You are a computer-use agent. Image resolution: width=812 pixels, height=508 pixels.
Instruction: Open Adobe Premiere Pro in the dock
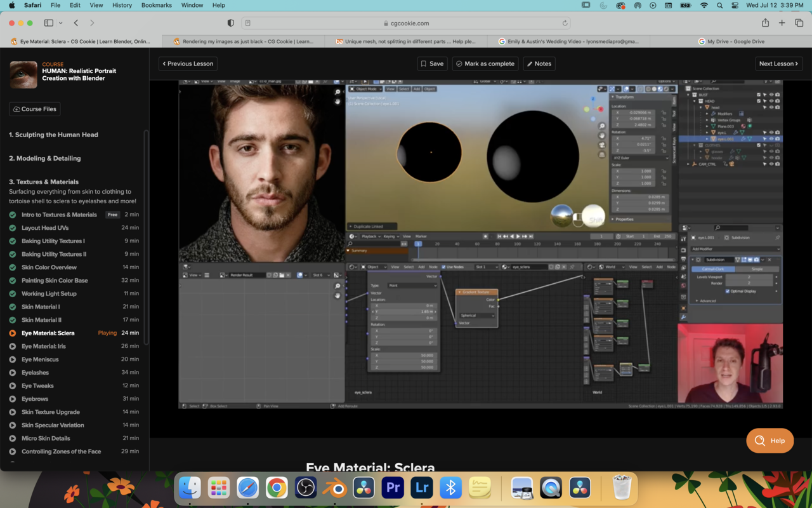pyautogui.click(x=393, y=488)
